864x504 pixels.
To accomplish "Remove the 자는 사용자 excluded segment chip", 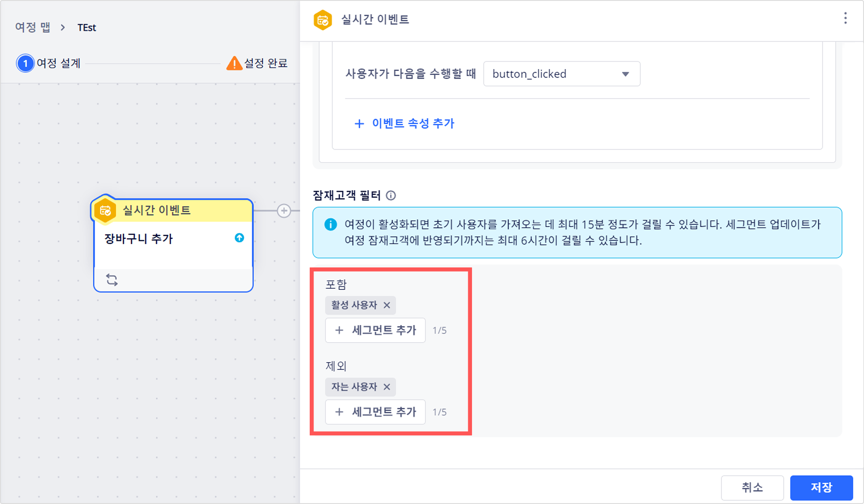I will pyautogui.click(x=387, y=387).
